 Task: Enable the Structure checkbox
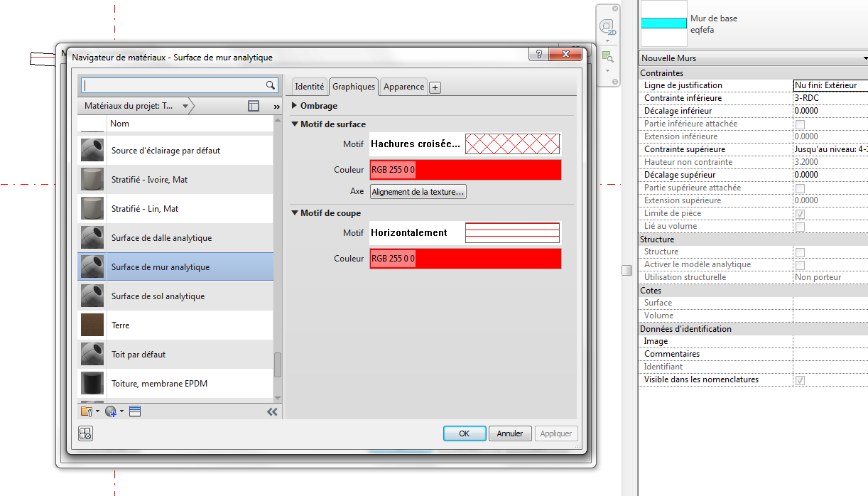pos(800,252)
